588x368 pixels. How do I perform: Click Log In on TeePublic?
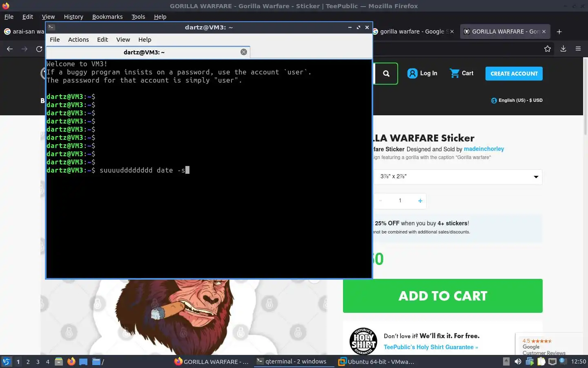422,74
